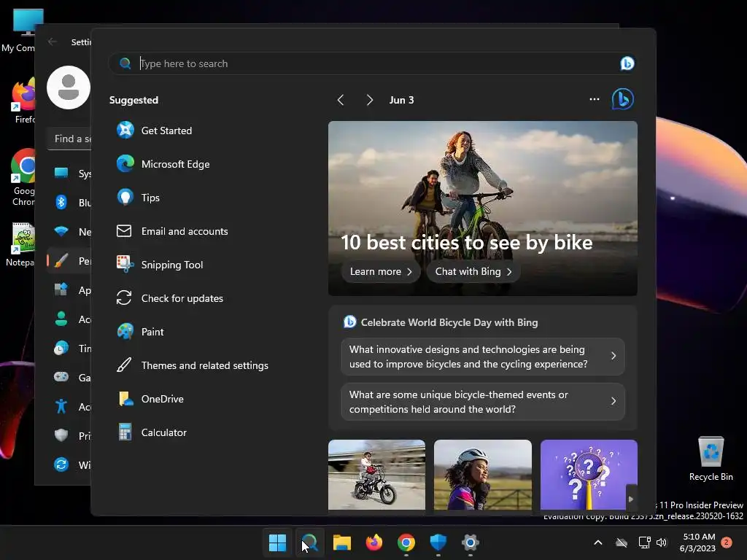Viewport: 747px width, 560px height.
Task: Click the back arrow in Settings window
Action: tap(53, 42)
